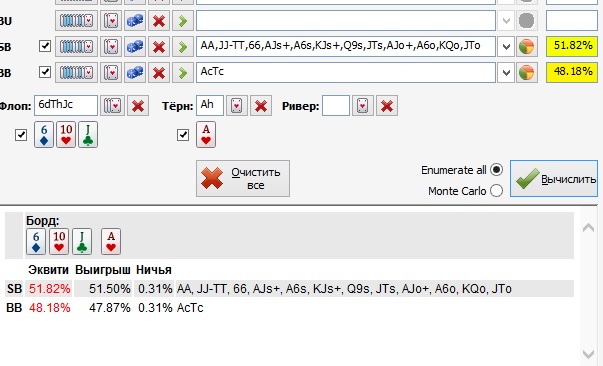Toggle flop cards checkbox
The image size is (603, 366).
[21, 135]
